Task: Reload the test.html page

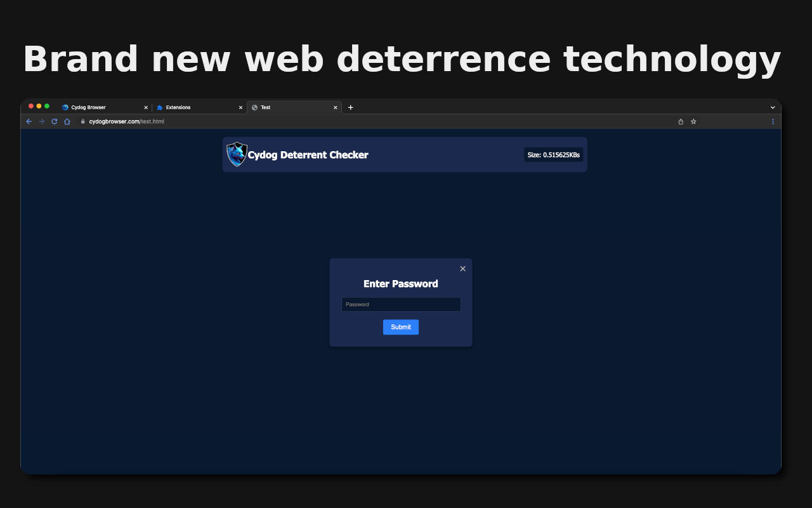Action: (55, 121)
